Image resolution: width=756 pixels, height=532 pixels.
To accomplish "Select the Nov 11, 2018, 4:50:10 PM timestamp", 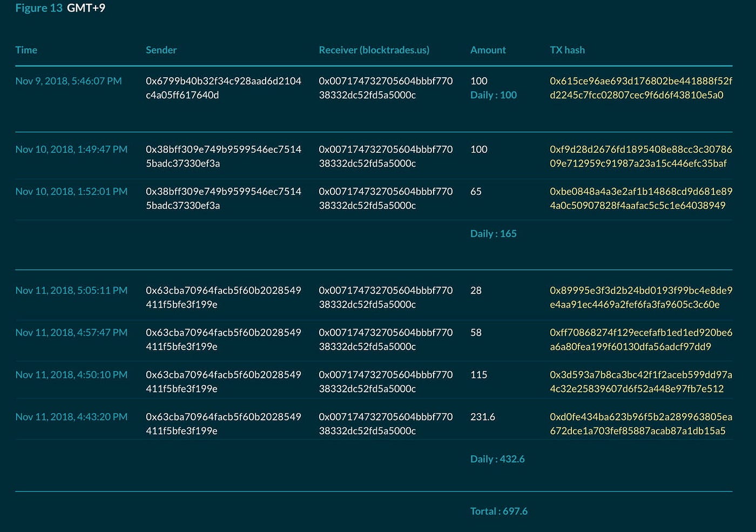I will [71, 374].
